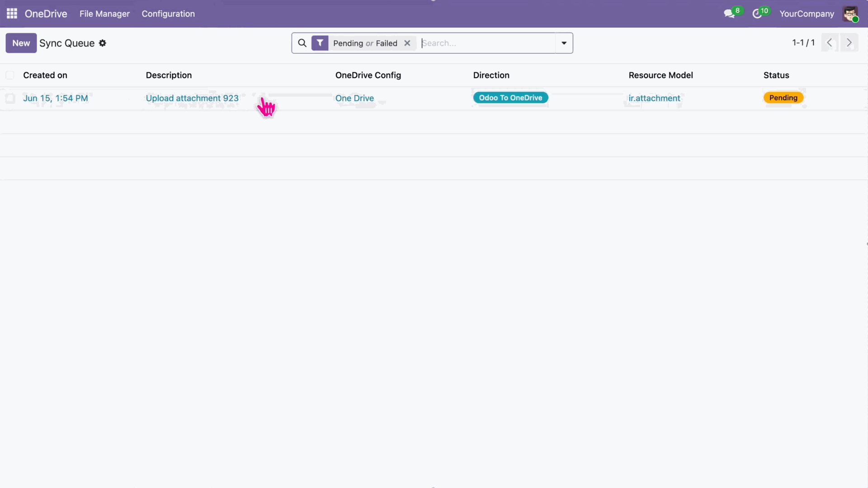Click the Pending or Failed filter facet
Viewport: 868px width, 488px height.
tap(365, 43)
